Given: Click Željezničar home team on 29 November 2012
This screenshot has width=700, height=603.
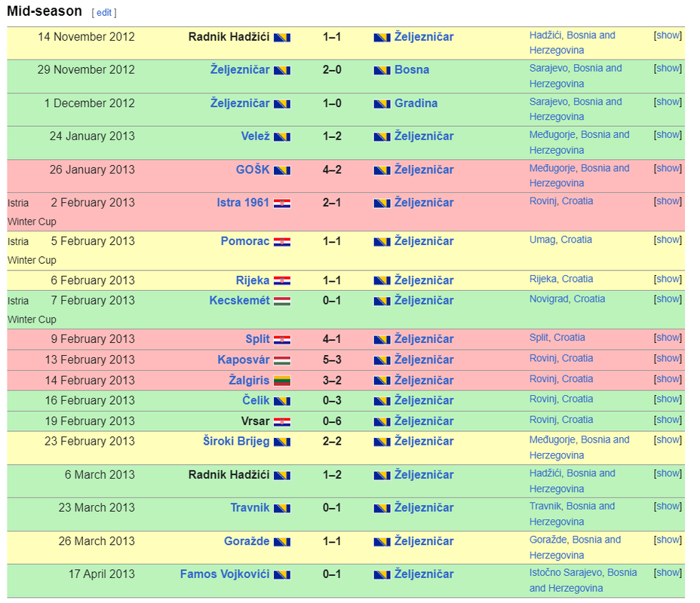Looking at the screenshot, I should click(x=240, y=70).
